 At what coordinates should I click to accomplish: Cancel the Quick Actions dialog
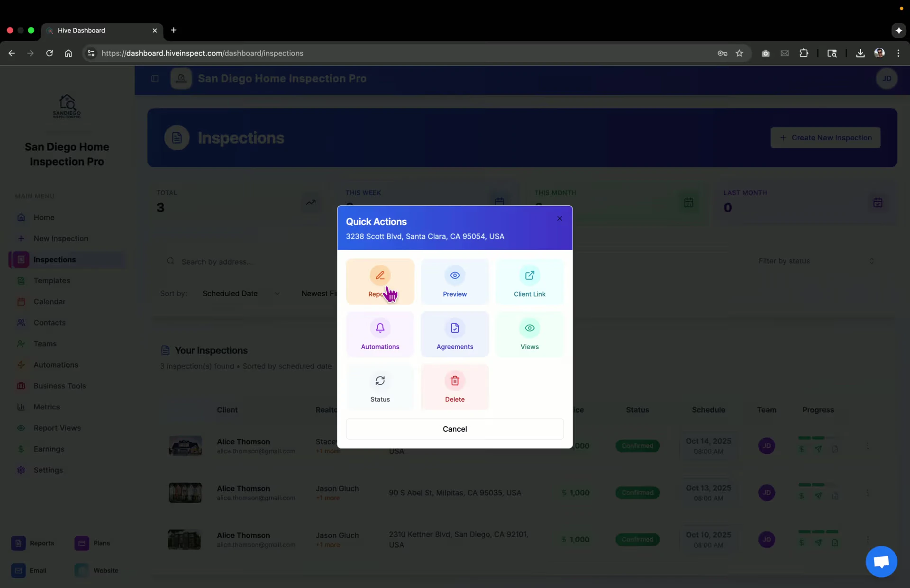[455, 429]
